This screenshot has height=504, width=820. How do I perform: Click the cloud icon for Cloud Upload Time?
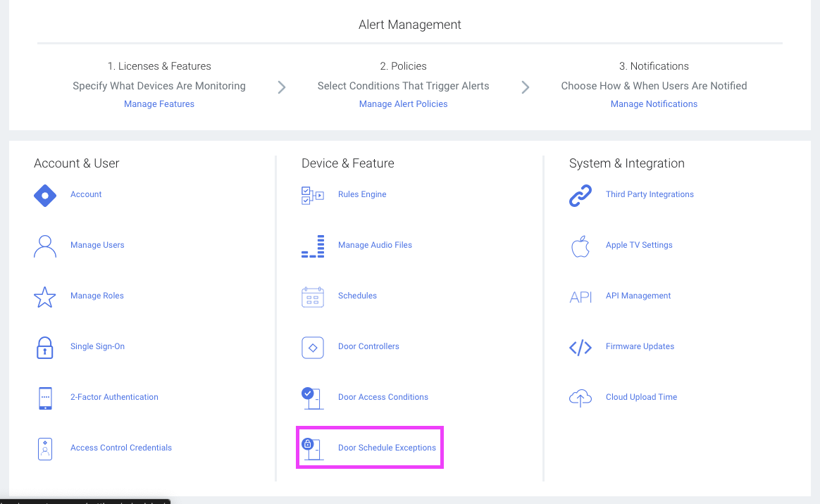(x=580, y=398)
